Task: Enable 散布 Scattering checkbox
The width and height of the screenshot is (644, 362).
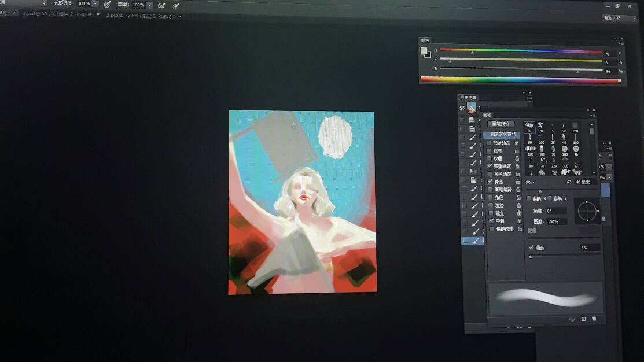Action: coord(489,151)
